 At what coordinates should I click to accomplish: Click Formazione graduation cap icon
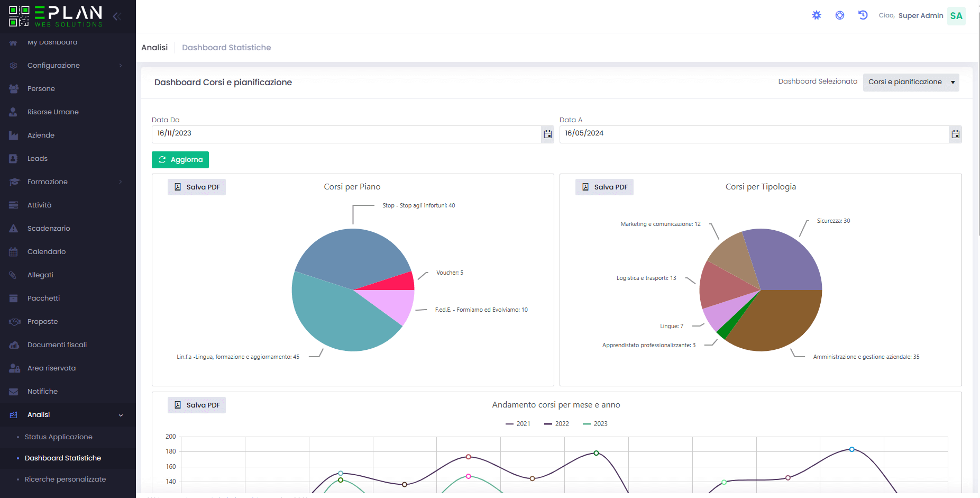coord(14,182)
